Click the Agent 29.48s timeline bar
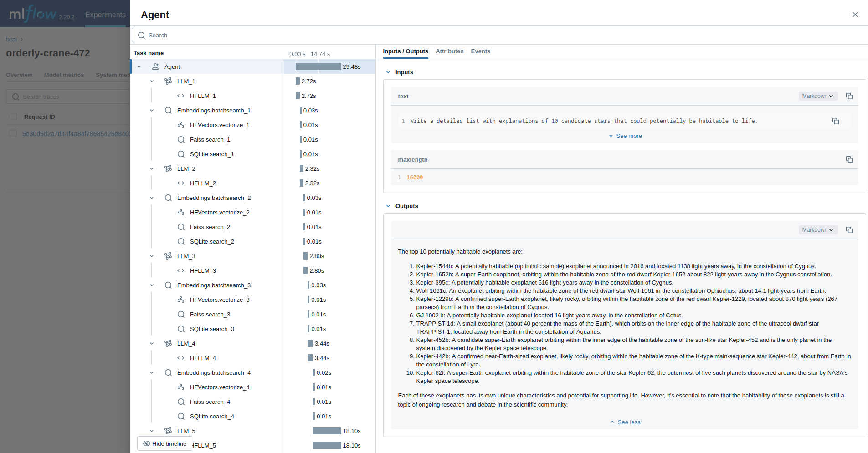 (x=319, y=66)
